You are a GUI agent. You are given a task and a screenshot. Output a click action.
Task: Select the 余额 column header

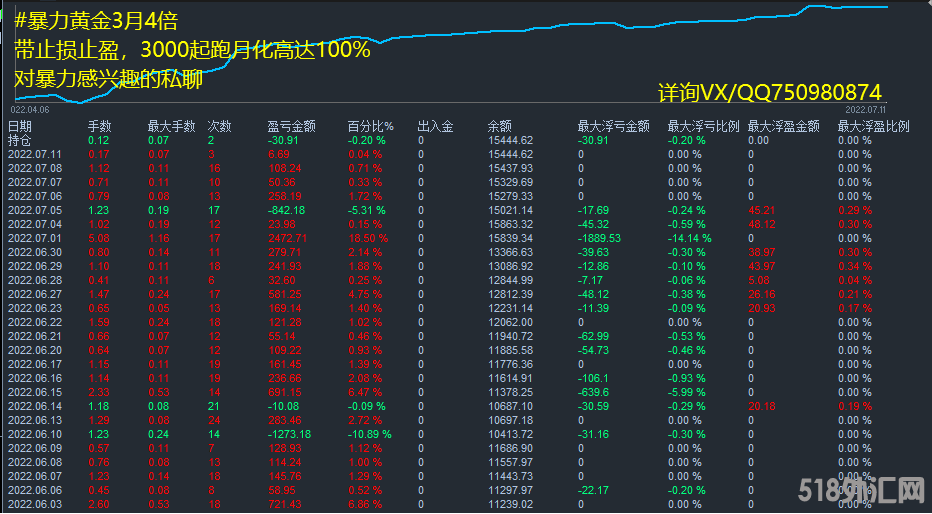500,126
